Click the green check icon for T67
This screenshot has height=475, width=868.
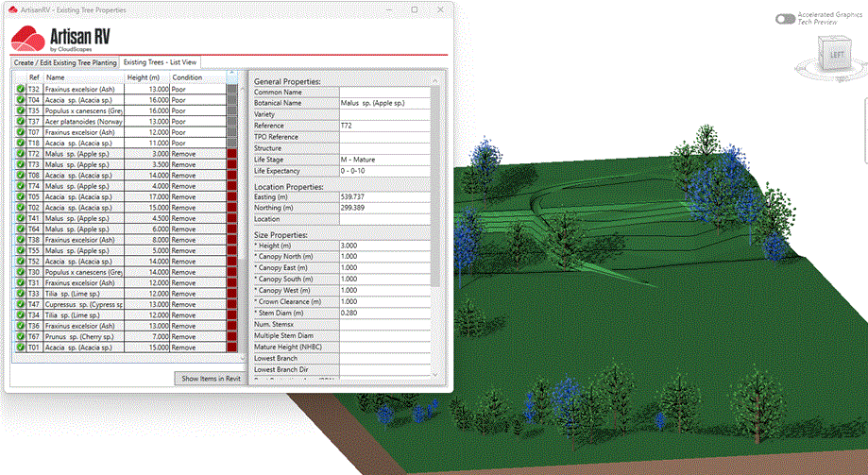[x=20, y=336]
